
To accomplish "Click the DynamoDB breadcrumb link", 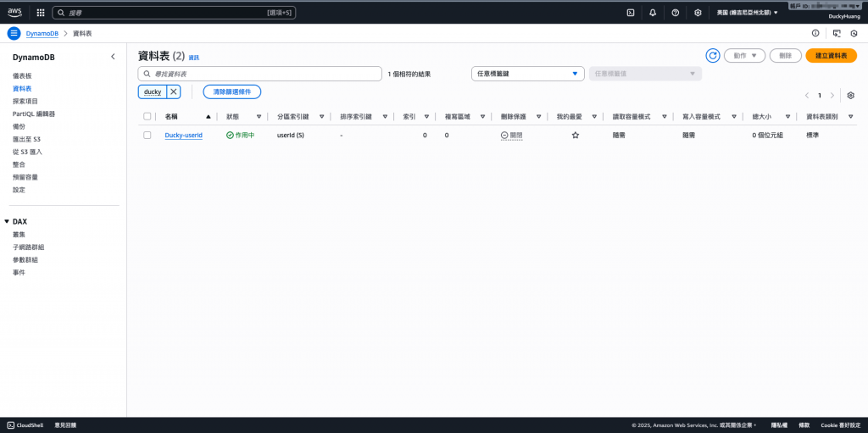I will point(42,33).
